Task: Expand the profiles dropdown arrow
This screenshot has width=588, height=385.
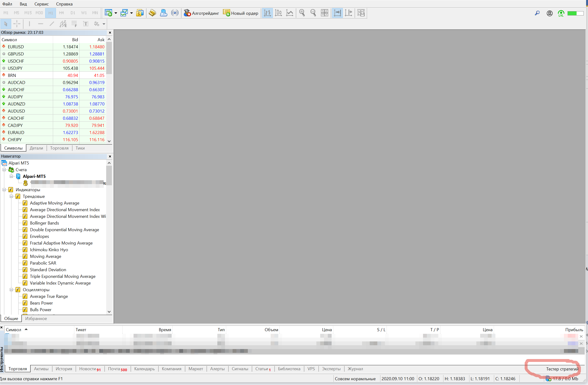Action: (131, 13)
